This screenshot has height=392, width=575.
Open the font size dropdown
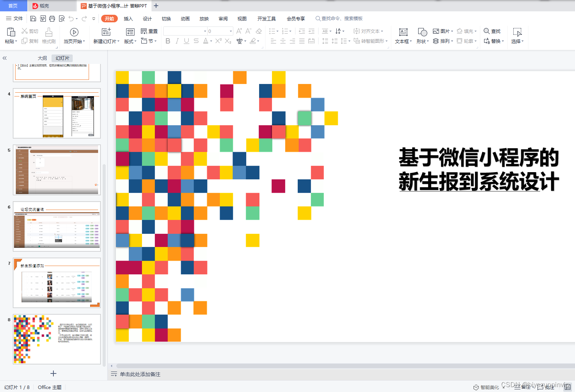230,31
